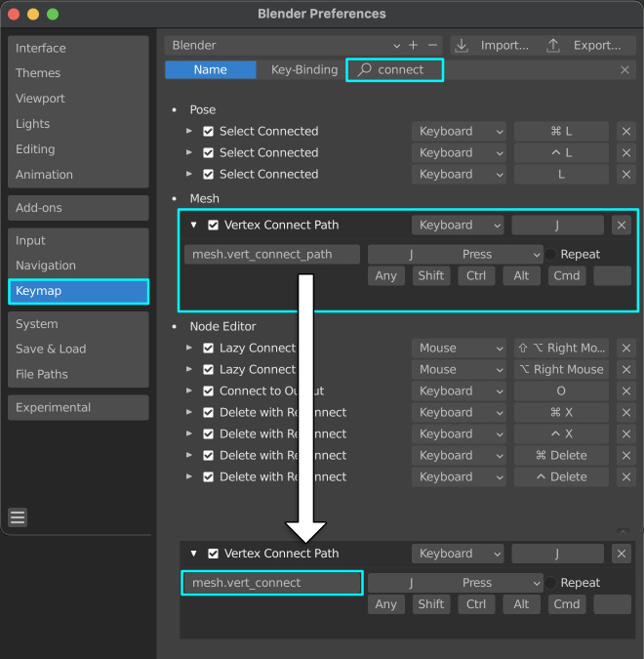
Task: Switch to Key-Binding search mode
Action: (304, 69)
